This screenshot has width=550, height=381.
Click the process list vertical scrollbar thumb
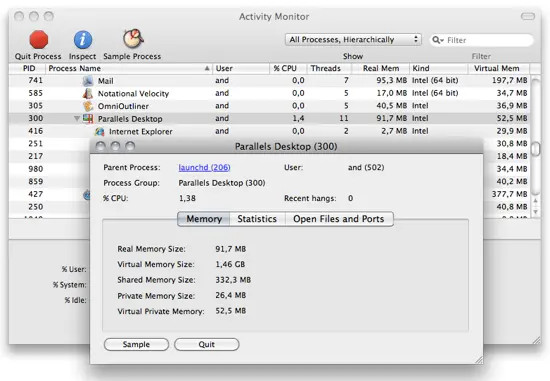point(535,148)
